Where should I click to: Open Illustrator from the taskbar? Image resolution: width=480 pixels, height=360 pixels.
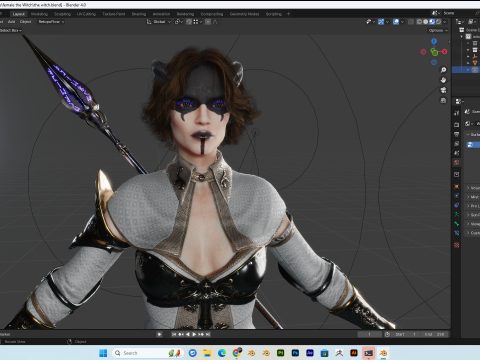(x=354, y=353)
